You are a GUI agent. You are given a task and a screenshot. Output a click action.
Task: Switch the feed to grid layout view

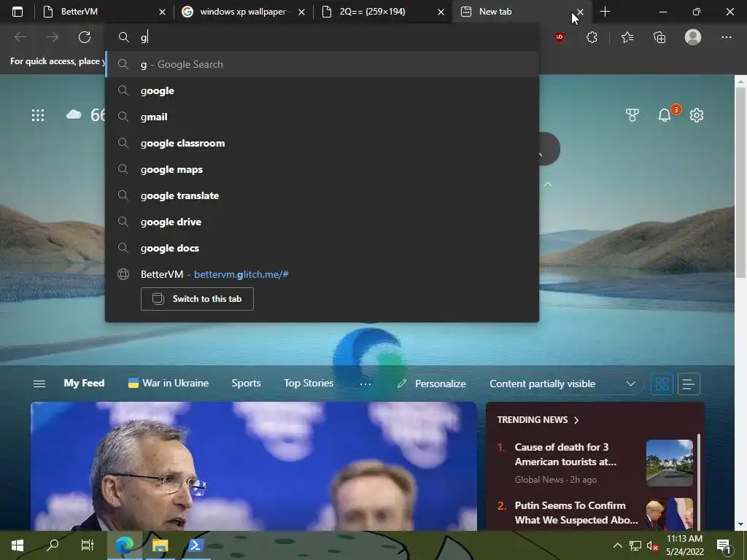click(662, 384)
